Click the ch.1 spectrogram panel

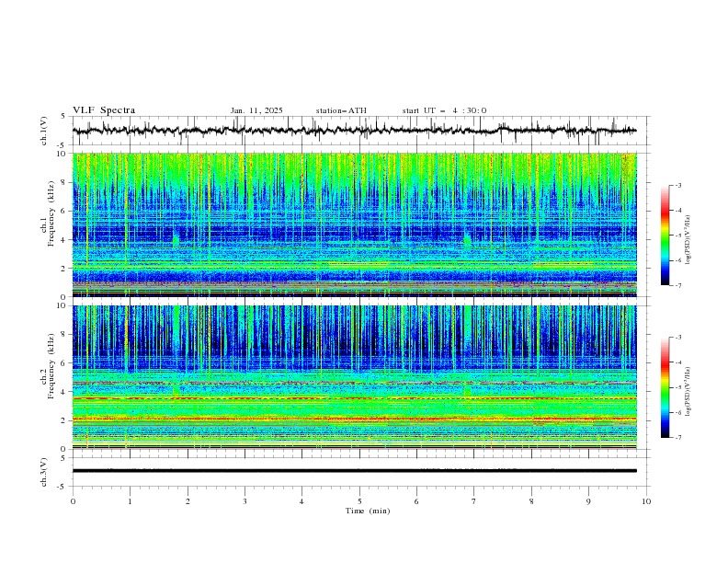pos(354,224)
